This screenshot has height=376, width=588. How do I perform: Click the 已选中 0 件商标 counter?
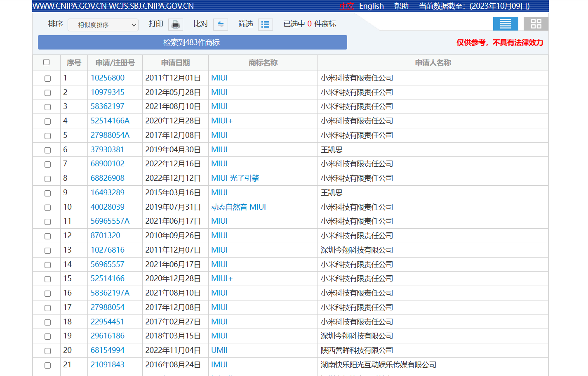[x=310, y=24]
